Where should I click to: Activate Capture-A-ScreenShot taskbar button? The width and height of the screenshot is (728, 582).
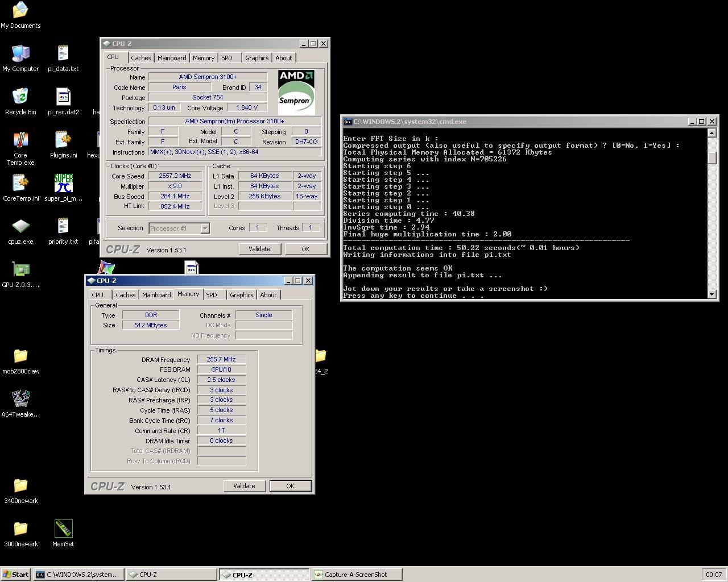point(357,575)
